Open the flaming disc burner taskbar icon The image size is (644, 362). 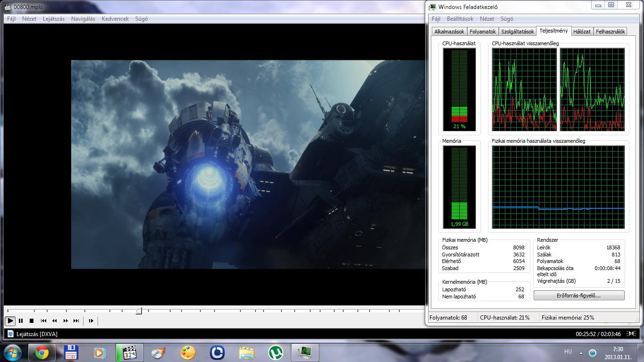pyautogui.click(x=158, y=353)
